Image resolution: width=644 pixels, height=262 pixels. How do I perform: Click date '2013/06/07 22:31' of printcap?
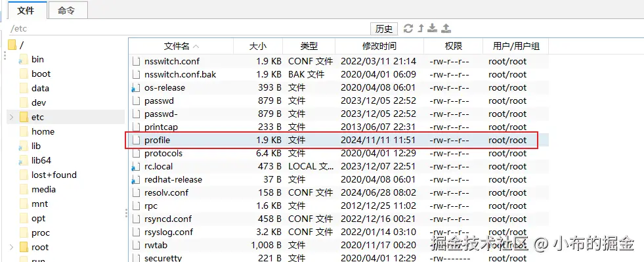click(378, 127)
